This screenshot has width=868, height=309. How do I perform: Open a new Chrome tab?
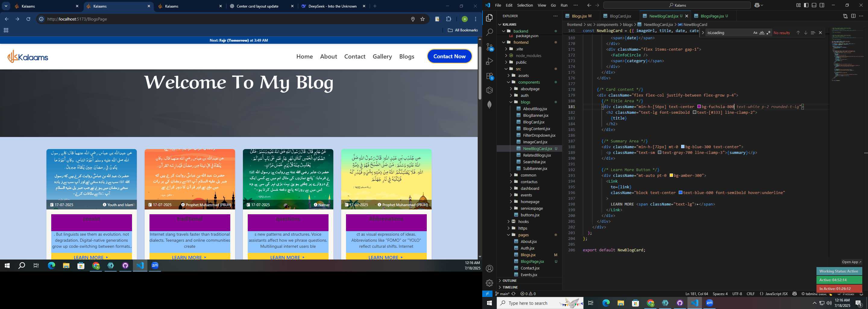coord(375,6)
